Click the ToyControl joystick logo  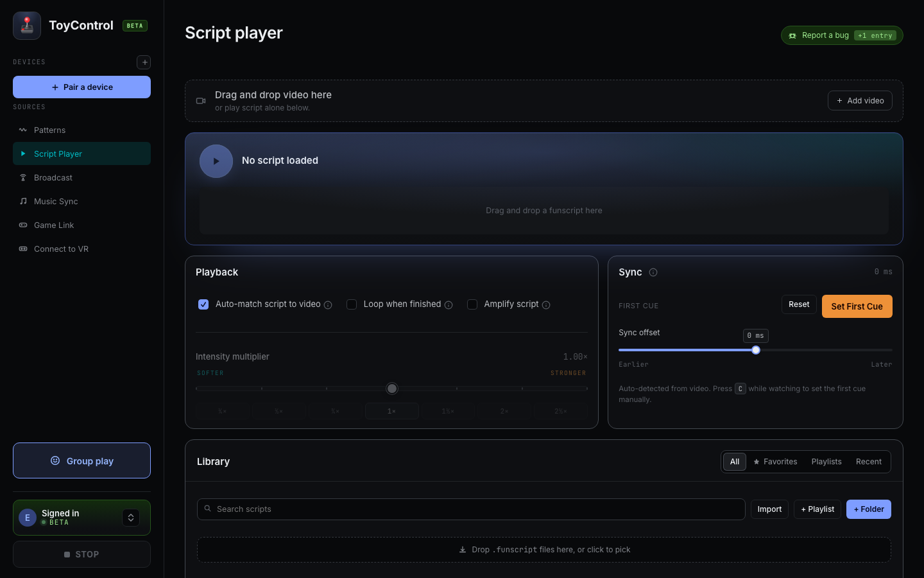(27, 26)
